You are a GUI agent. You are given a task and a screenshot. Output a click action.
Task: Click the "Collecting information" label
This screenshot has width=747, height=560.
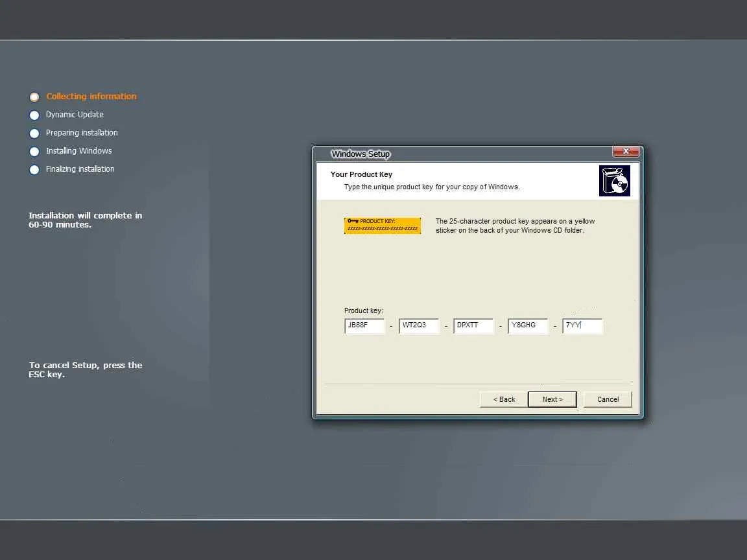[91, 96]
